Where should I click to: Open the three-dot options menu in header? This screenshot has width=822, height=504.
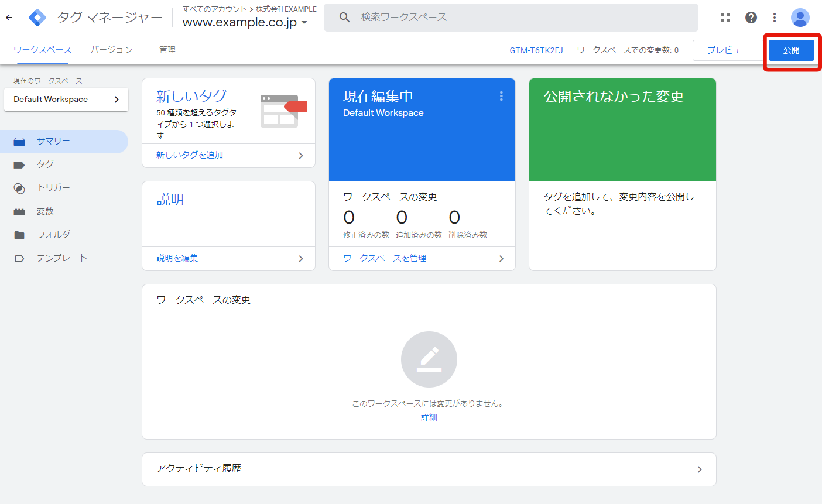(x=775, y=18)
